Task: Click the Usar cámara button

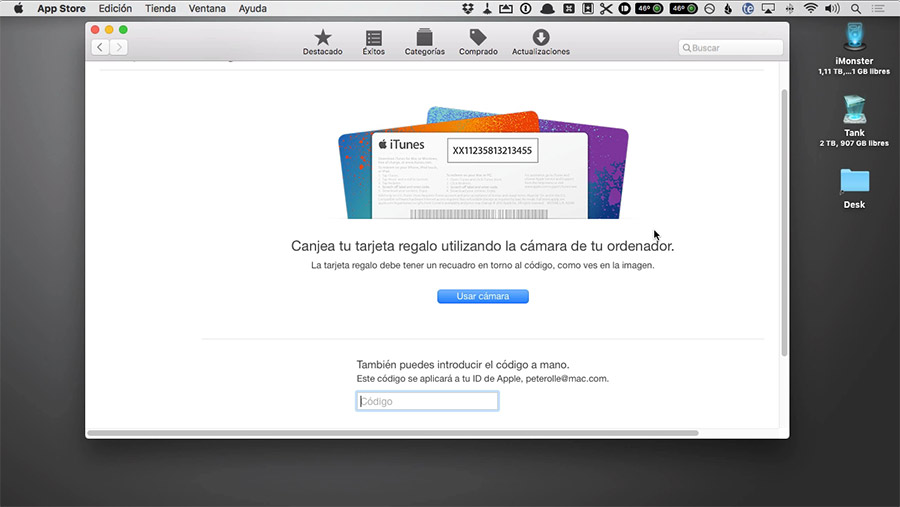Action: click(483, 296)
